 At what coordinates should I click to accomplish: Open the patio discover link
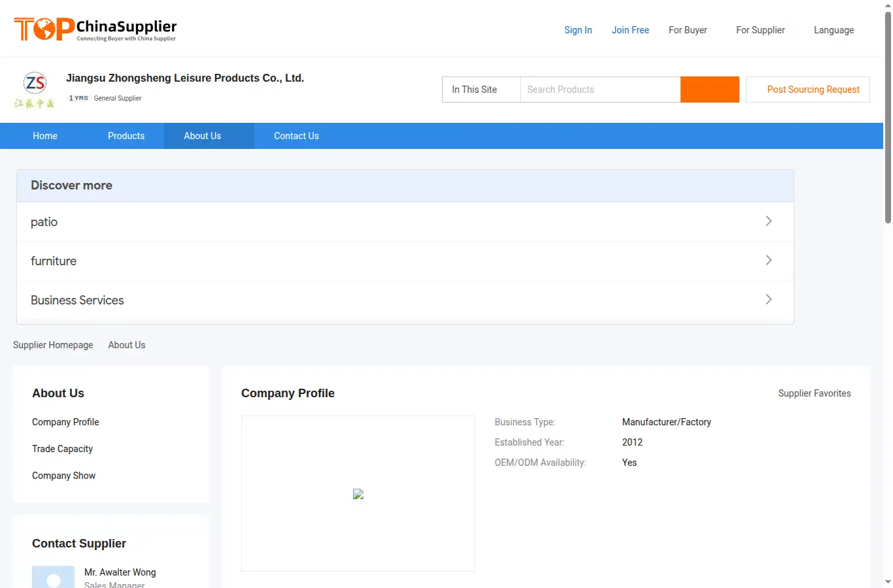(405, 222)
